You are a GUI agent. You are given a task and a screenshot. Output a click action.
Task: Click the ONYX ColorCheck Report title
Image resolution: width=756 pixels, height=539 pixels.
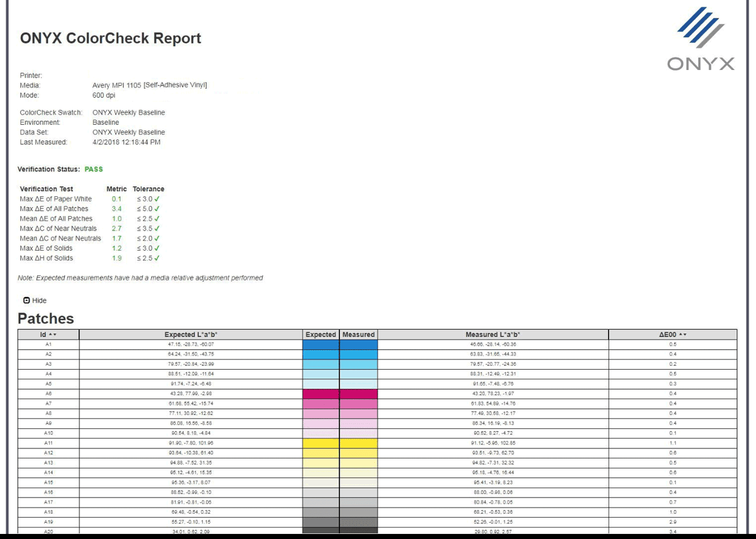coord(110,38)
